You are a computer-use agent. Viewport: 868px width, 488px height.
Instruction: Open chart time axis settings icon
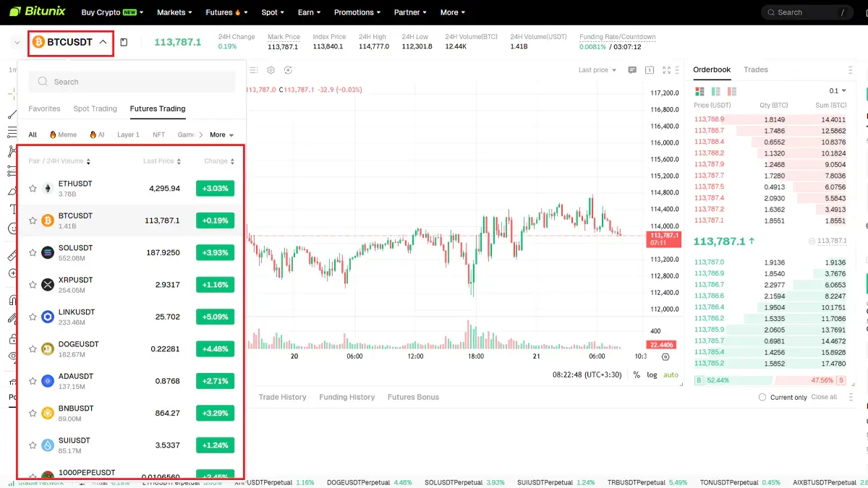click(x=665, y=356)
